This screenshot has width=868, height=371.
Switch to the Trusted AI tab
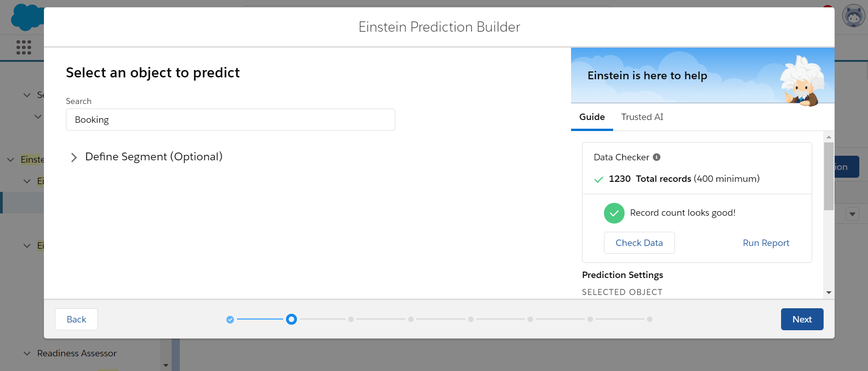pos(642,117)
